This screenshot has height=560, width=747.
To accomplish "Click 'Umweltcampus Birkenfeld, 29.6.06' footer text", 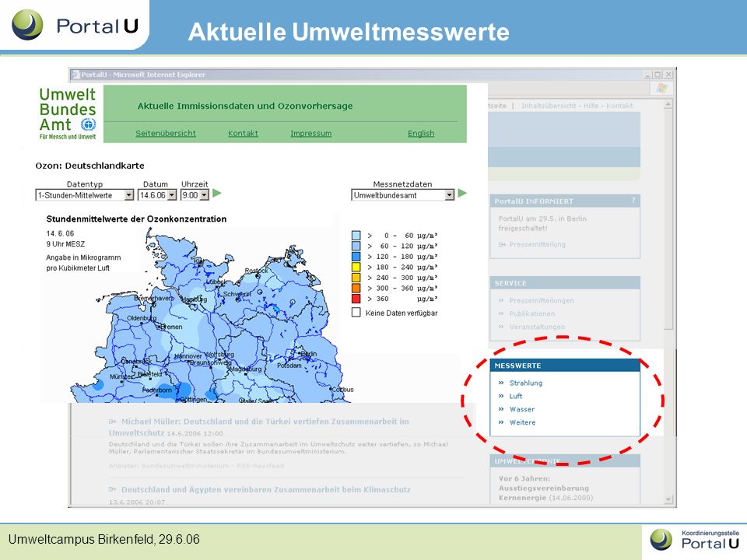I will pyautogui.click(x=103, y=540).
